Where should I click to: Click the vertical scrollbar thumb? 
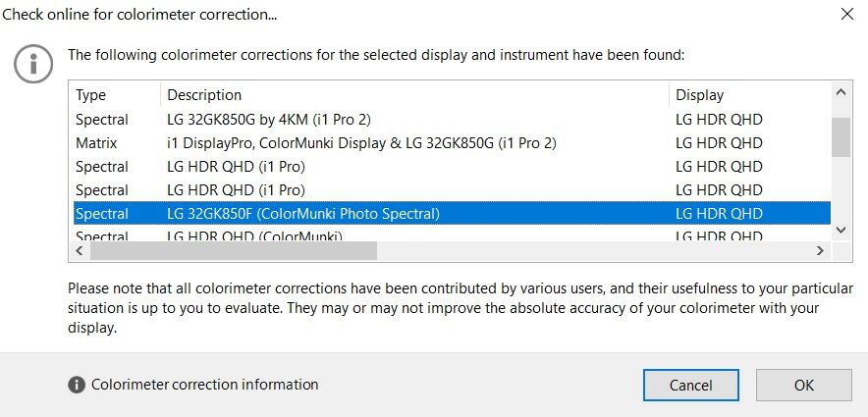[841, 136]
